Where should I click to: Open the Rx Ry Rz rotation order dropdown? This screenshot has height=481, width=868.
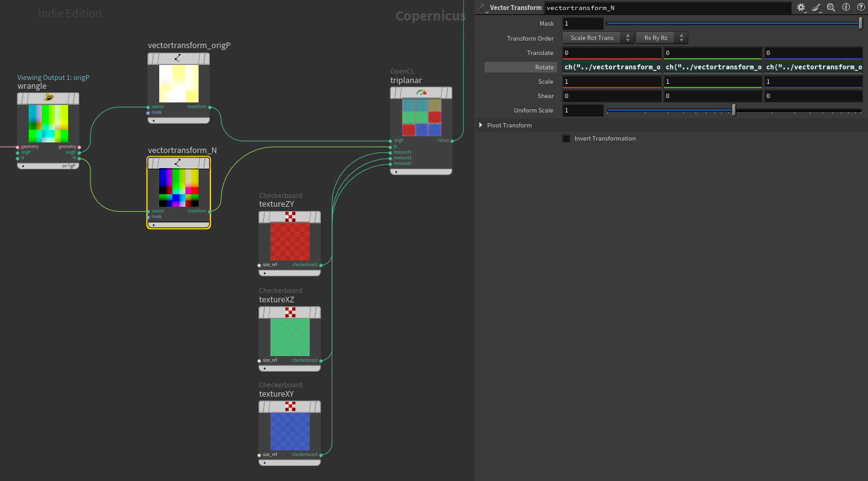(x=661, y=38)
